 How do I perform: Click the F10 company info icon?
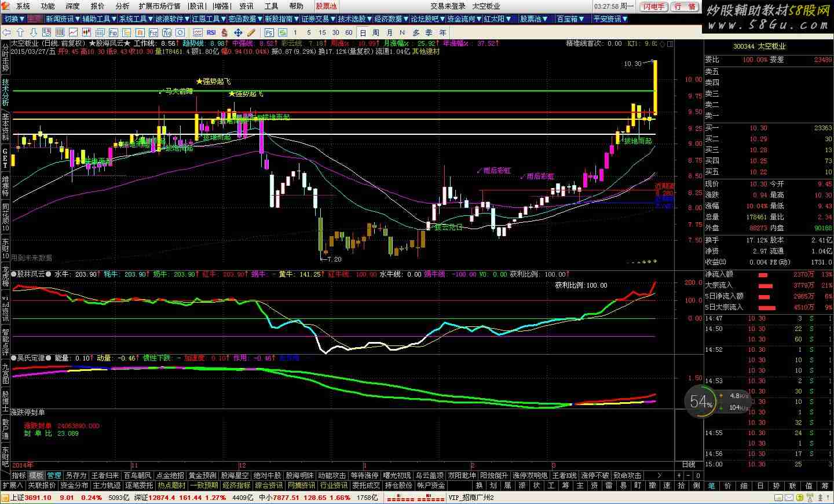tap(114, 32)
